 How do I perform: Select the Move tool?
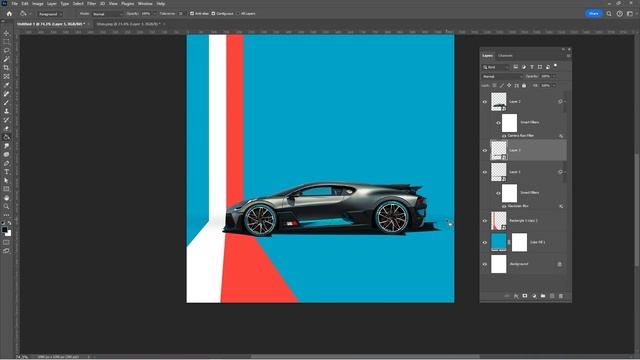pos(6,33)
